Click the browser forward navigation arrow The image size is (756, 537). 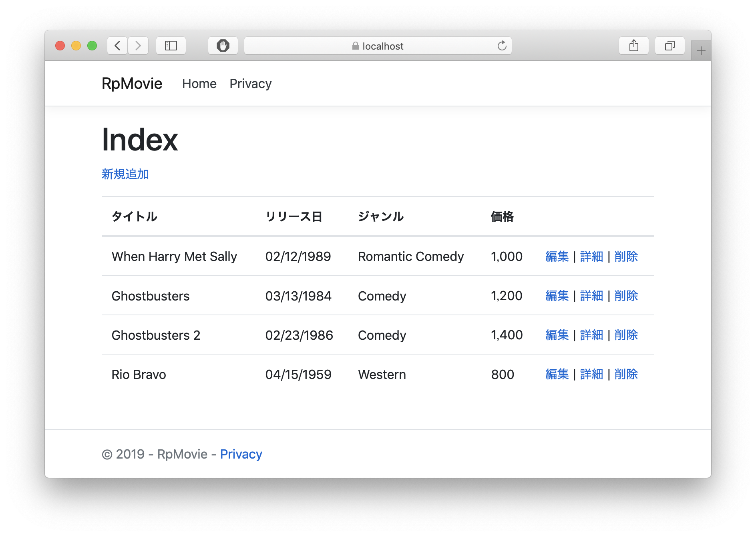coord(138,46)
